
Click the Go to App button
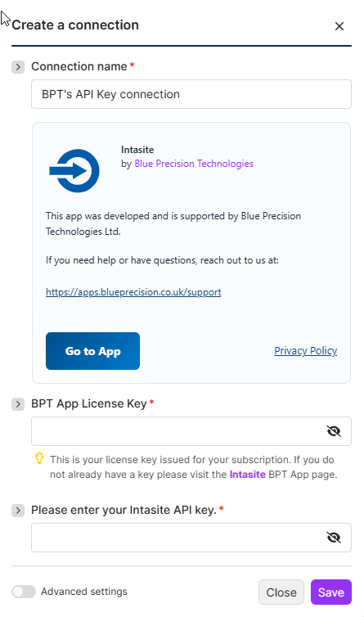[x=93, y=351]
